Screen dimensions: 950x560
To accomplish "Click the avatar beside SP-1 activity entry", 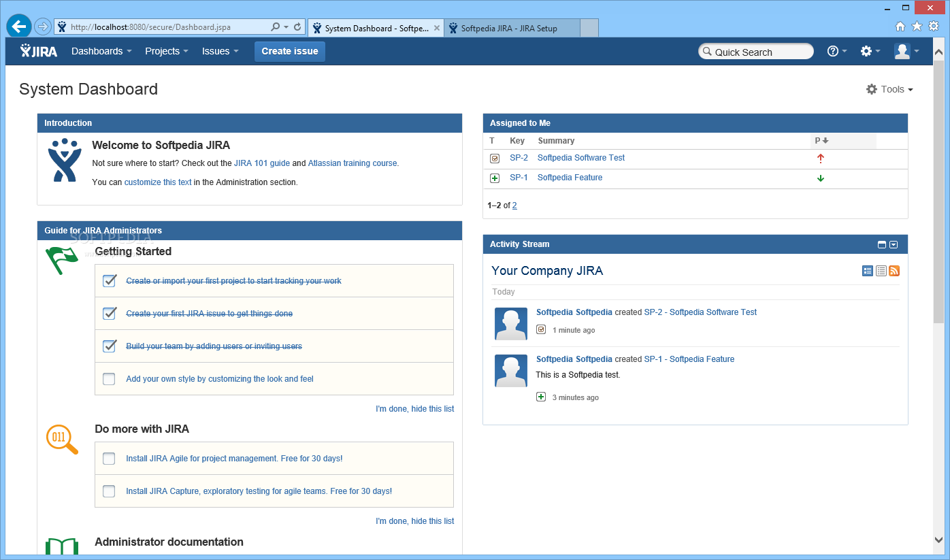I will pyautogui.click(x=511, y=371).
